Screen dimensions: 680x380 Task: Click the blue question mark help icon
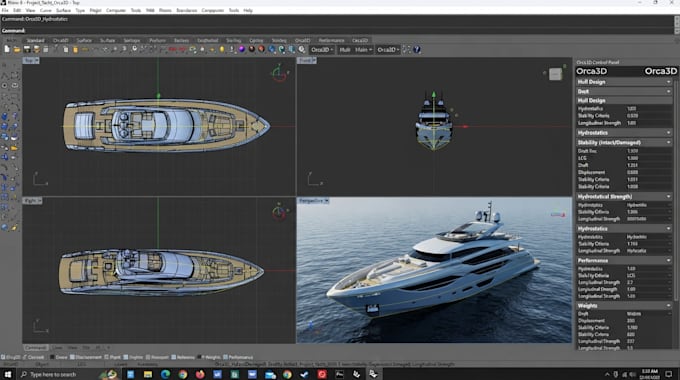(x=417, y=49)
